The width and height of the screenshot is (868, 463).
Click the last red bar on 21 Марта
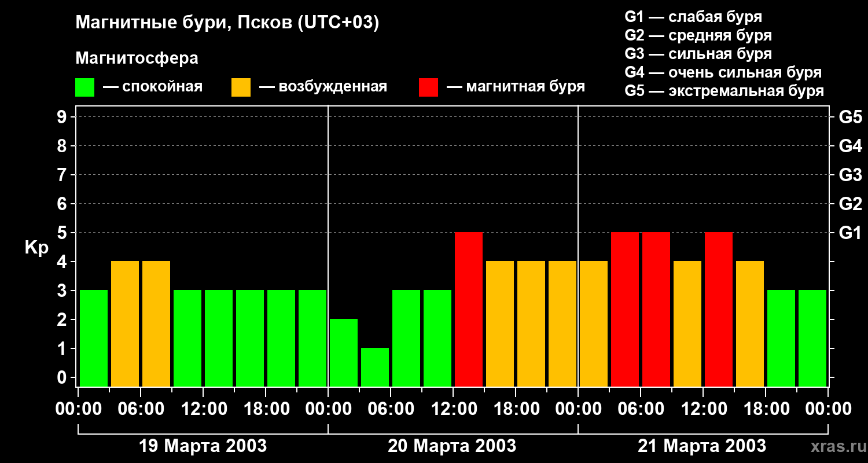tap(719, 309)
